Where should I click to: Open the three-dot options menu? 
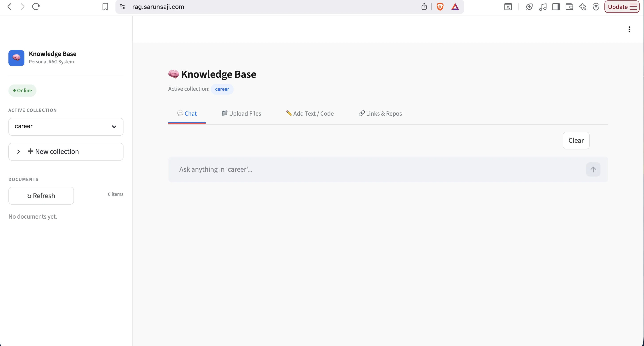click(x=629, y=30)
